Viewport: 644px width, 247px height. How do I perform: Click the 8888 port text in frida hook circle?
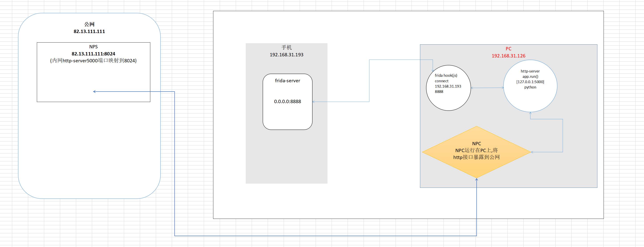click(x=439, y=92)
